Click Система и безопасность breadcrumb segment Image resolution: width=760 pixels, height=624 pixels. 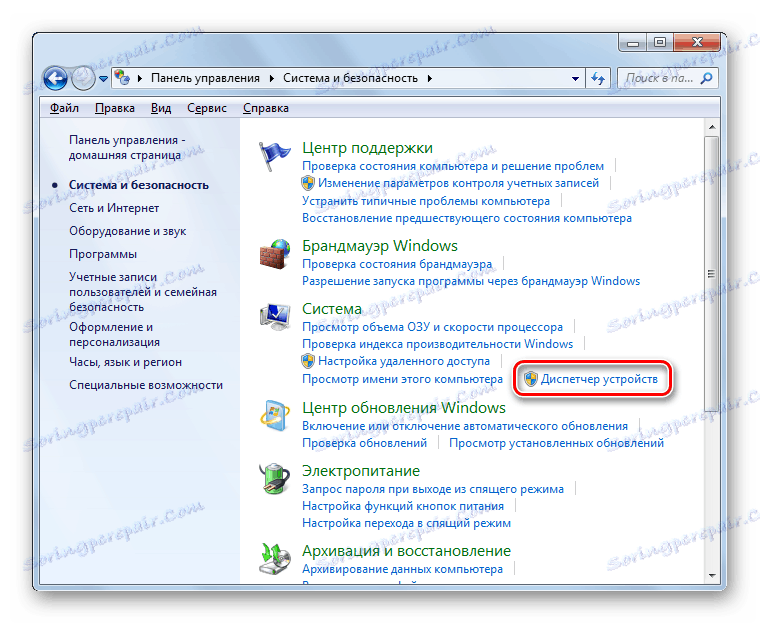tap(350, 78)
